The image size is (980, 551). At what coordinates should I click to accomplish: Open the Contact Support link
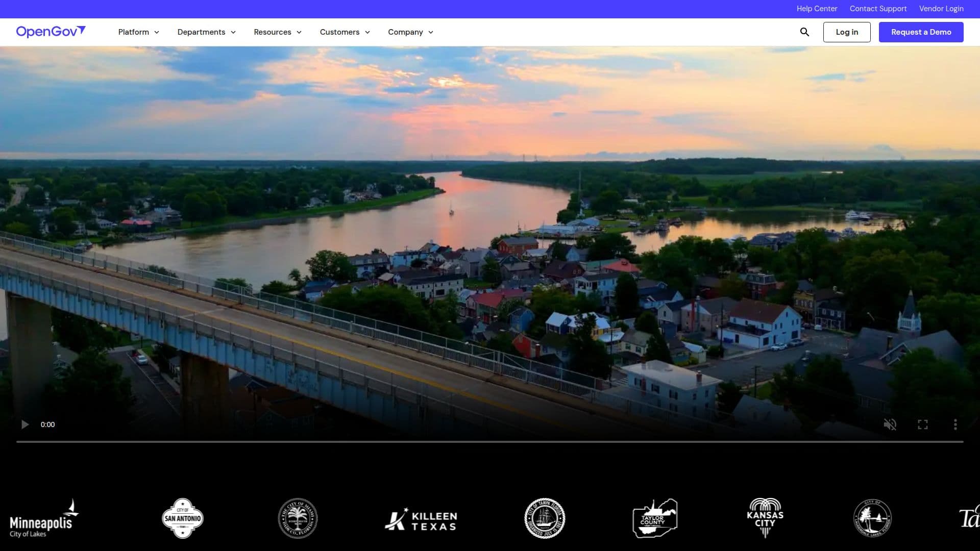878,9
